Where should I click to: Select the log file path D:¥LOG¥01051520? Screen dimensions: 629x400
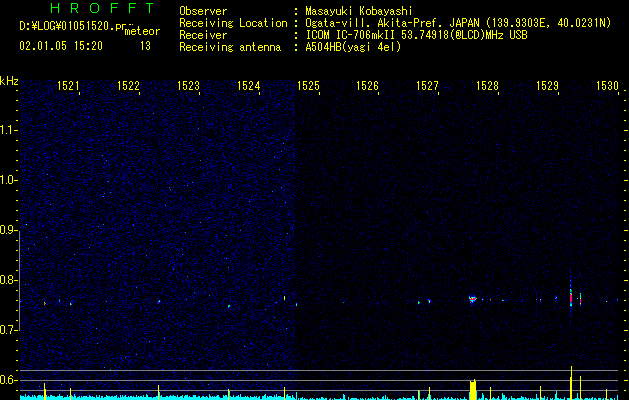click(67, 26)
